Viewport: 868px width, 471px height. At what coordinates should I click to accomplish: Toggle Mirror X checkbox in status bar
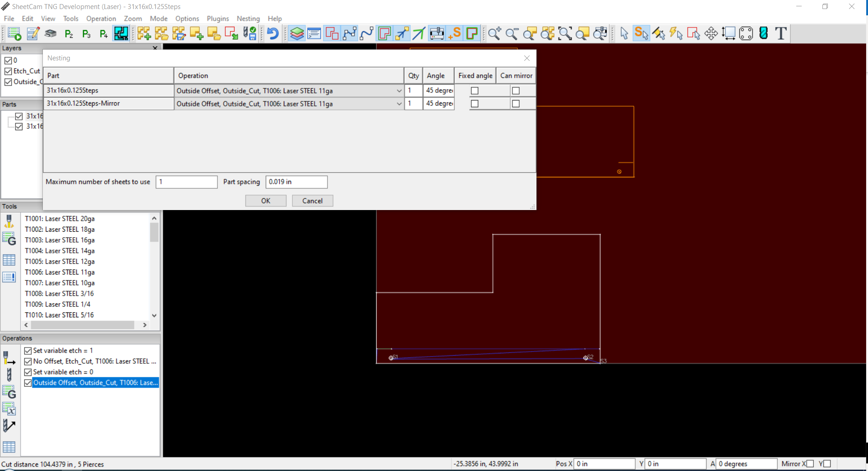click(x=810, y=464)
